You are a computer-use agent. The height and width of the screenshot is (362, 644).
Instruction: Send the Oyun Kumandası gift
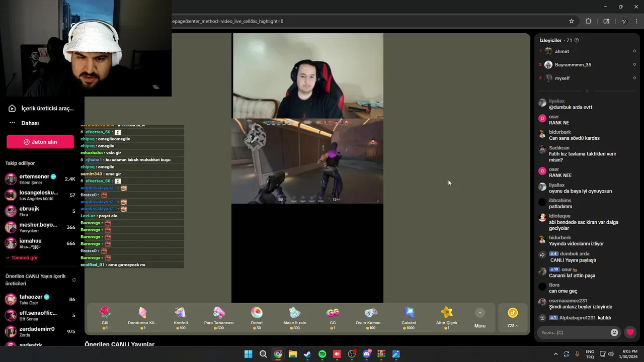(371, 317)
